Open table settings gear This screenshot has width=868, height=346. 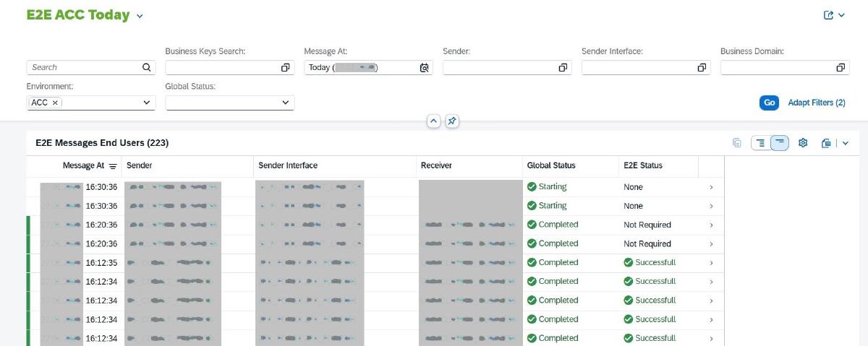pyautogui.click(x=803, y=143)
